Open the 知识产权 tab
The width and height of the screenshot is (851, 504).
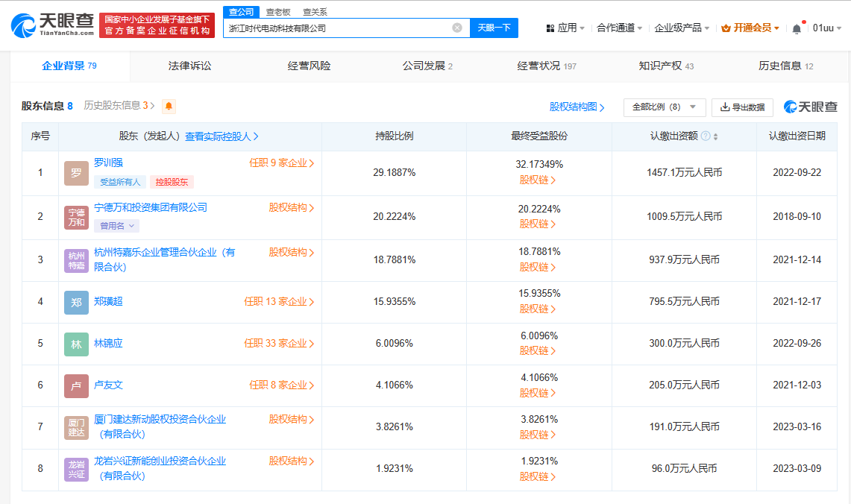666,66
